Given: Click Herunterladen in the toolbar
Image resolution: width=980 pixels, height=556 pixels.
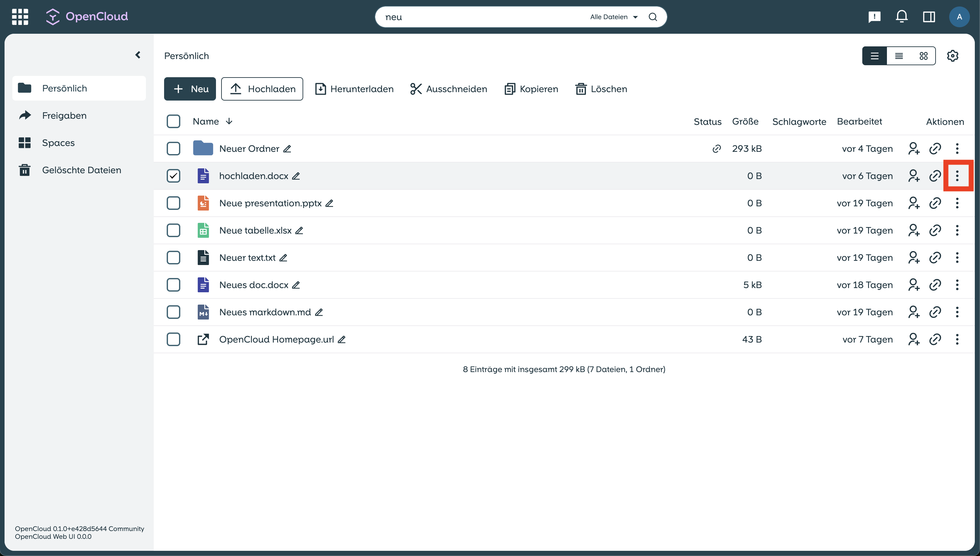Looking at the screenshot, I should click(354, 89).
